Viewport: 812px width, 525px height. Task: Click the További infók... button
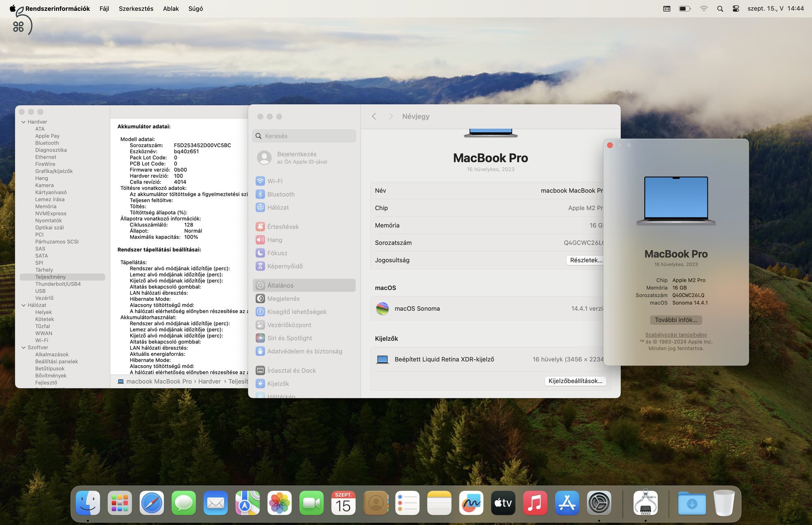[x=676, y=320]
